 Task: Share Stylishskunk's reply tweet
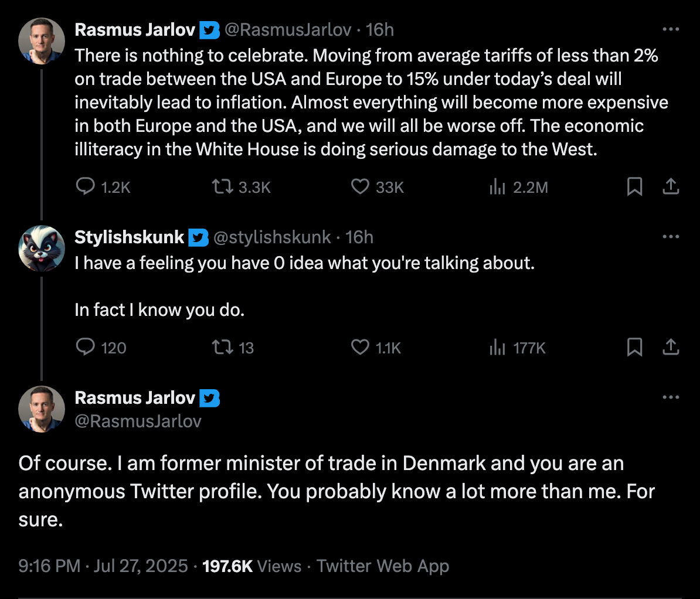[671, 348]
